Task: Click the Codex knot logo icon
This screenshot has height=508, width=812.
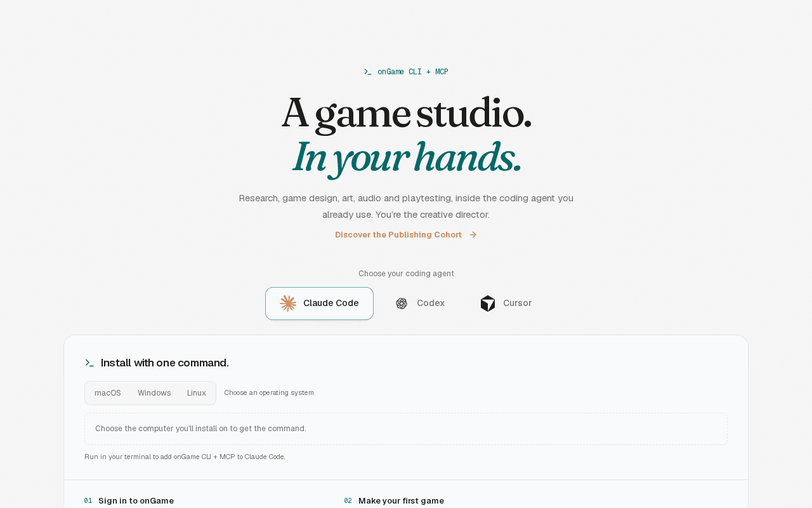Action: 402,304
